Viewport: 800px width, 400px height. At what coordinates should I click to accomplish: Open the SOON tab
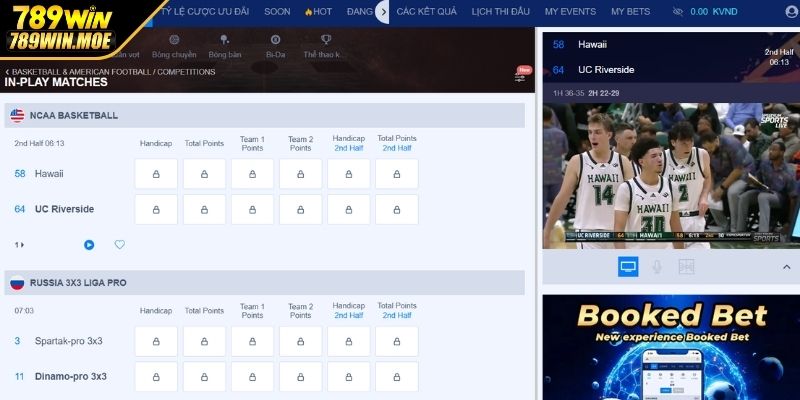pyautogui.click(x=277, y=11)
